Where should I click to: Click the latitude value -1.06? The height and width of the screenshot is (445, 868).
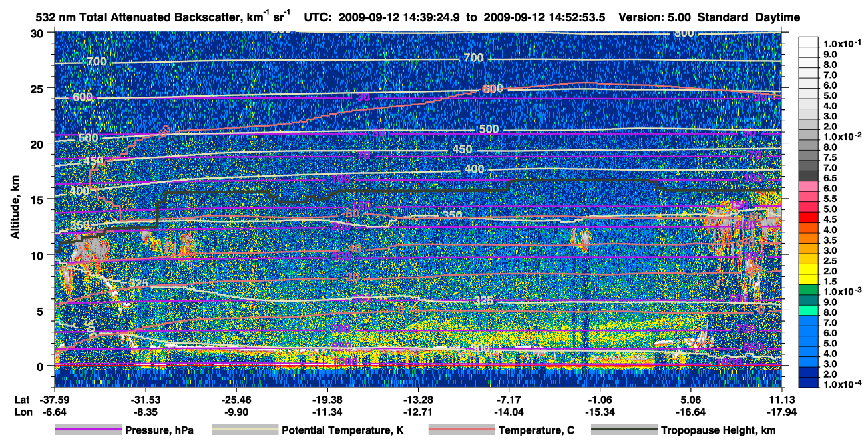(601, 400)
